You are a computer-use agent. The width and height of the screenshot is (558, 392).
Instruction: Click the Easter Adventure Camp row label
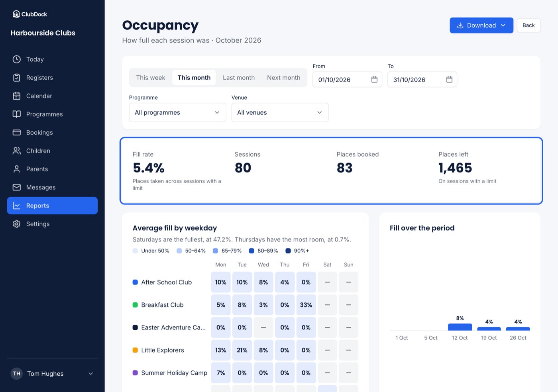coord(173,327)
